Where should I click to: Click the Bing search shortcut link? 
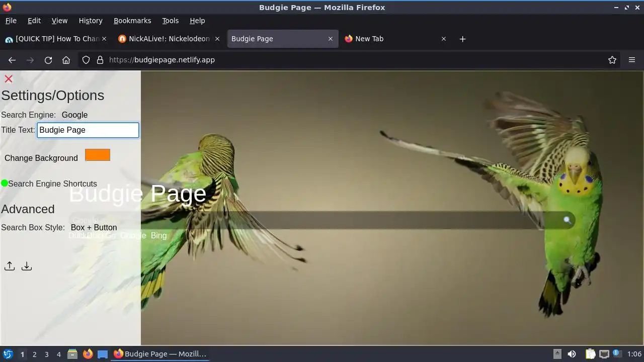tap(158, 235)
